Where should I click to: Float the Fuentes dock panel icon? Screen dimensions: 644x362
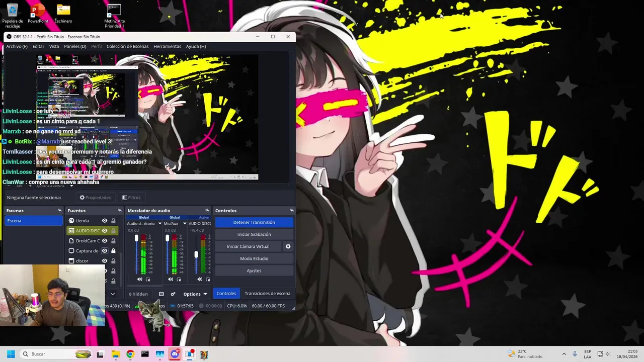[120, 211]
